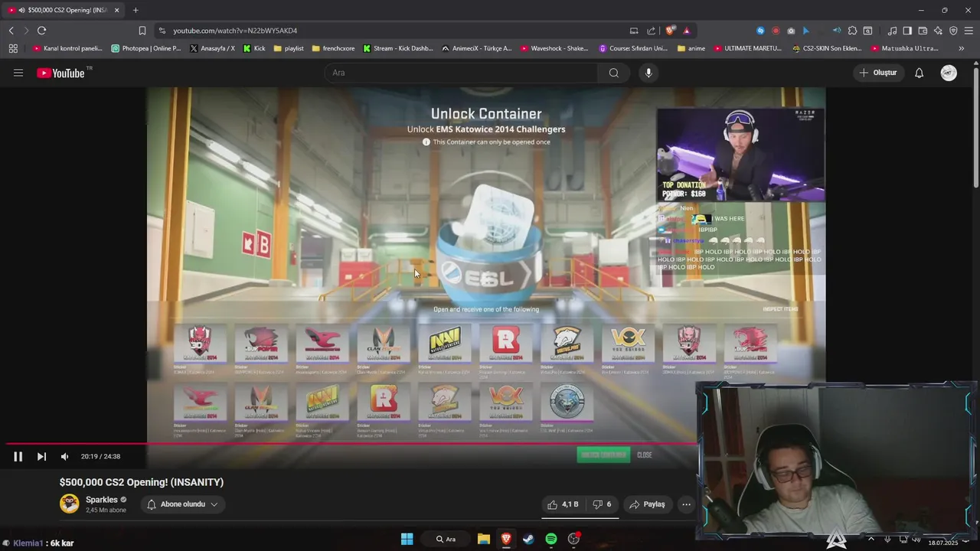Expand the anime bookmark folder
Screen dimensions: 980x551
tap(691, 48)
